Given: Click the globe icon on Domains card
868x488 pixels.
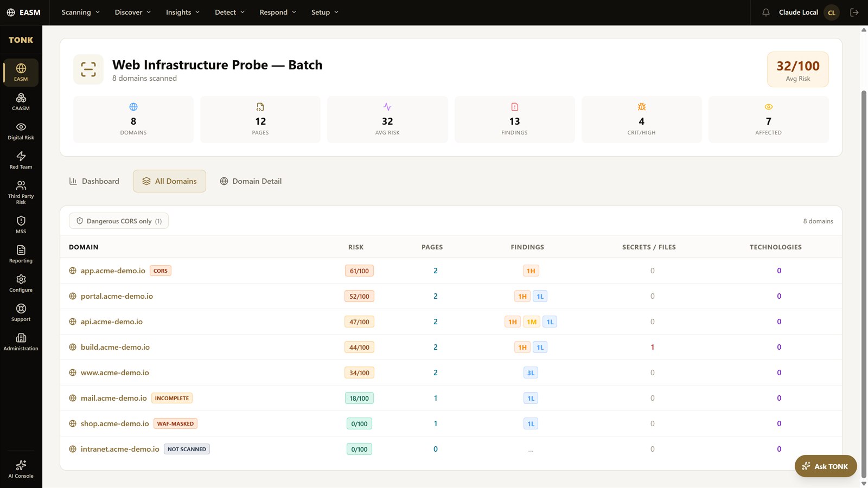Looking at the screenshot, I should [133, 107].
